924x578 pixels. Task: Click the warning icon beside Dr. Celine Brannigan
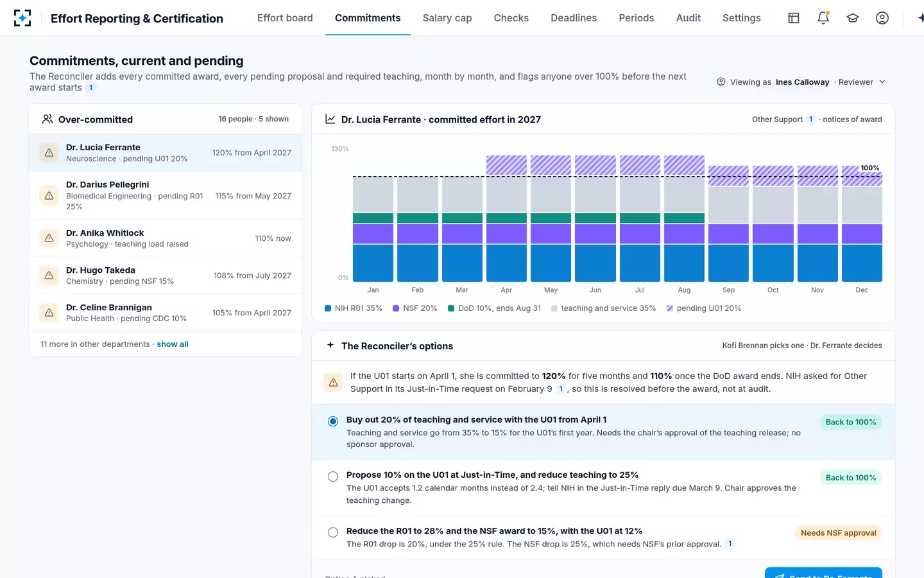point(49,313)
